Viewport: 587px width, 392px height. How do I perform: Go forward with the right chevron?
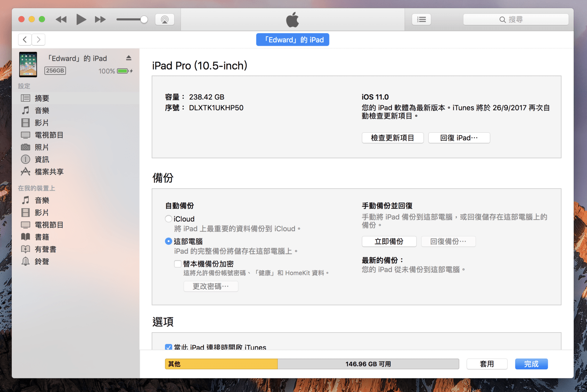(39, 39)
